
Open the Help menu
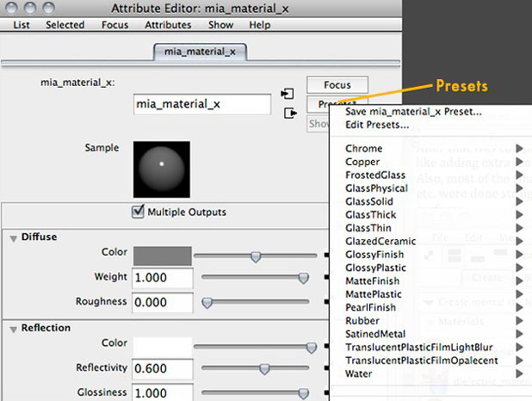(260, 25)
